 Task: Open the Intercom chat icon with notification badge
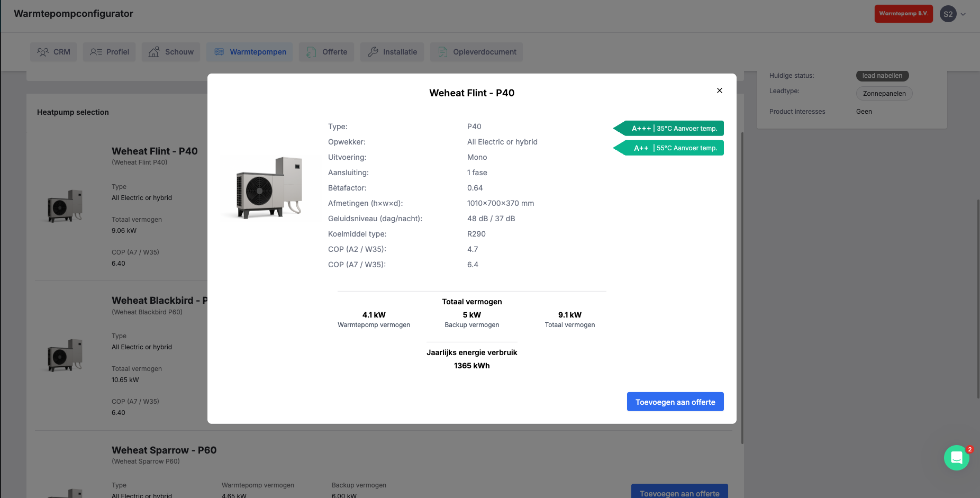click(957, 457)
